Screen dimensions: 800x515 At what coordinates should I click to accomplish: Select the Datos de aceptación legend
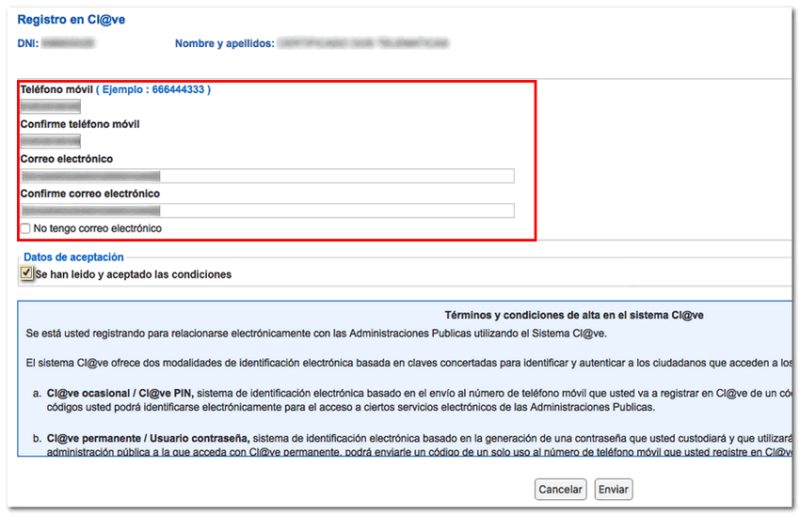point(73,257)
